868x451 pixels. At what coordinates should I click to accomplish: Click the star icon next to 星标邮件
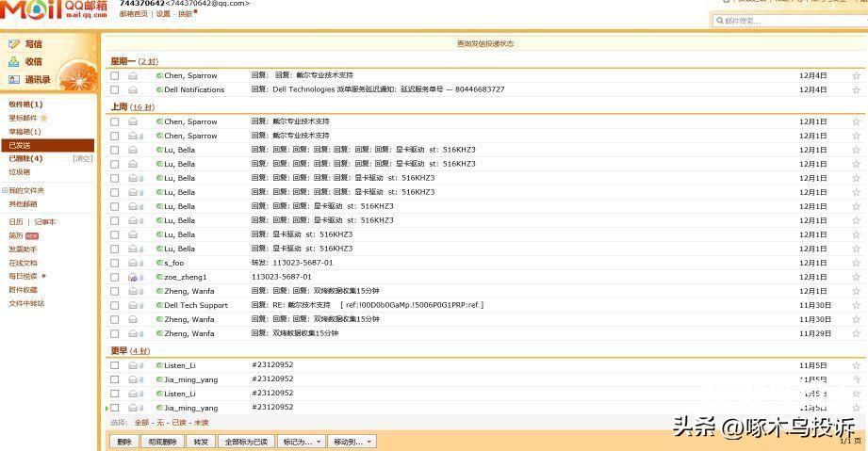click(x=43, y=118)
